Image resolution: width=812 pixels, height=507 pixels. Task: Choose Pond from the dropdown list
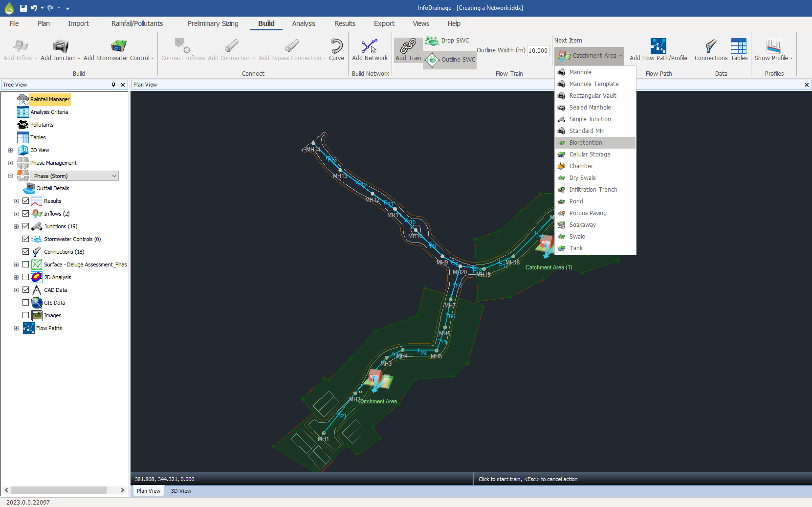[595, 201]
